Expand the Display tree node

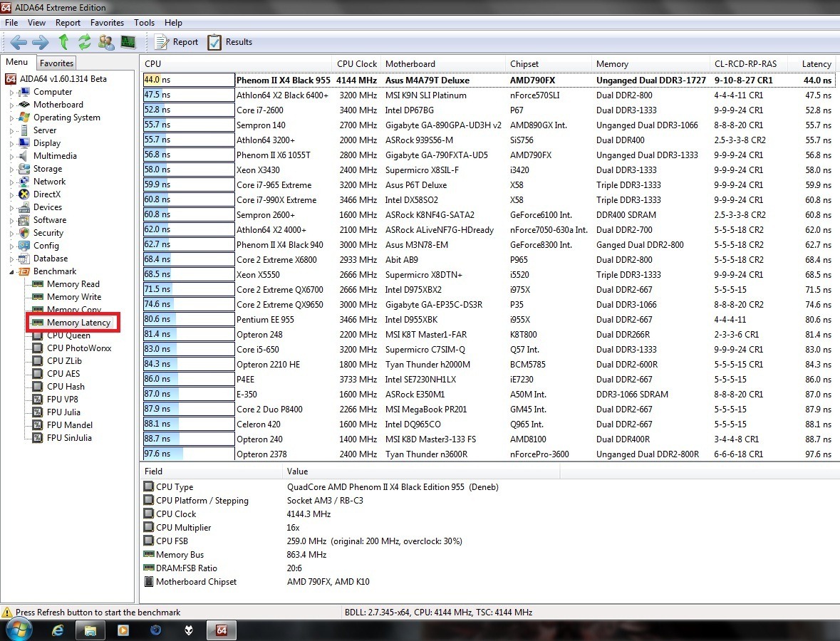click(11, 144)
